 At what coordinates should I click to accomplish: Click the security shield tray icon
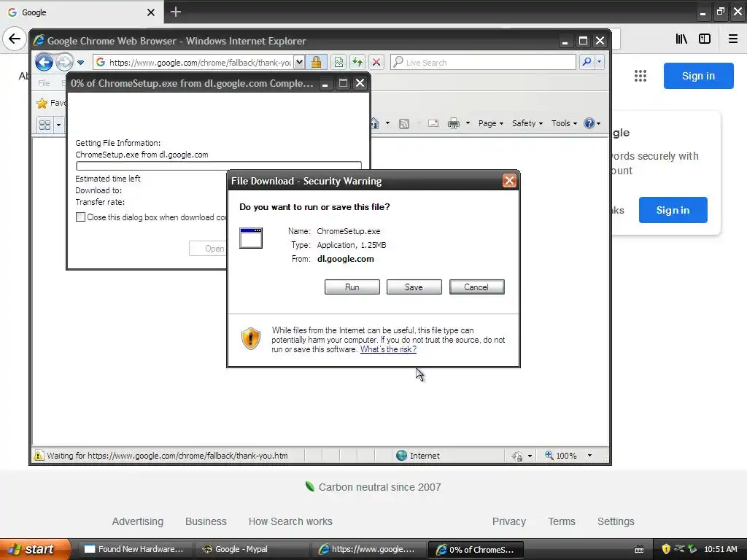coord(666,549)
